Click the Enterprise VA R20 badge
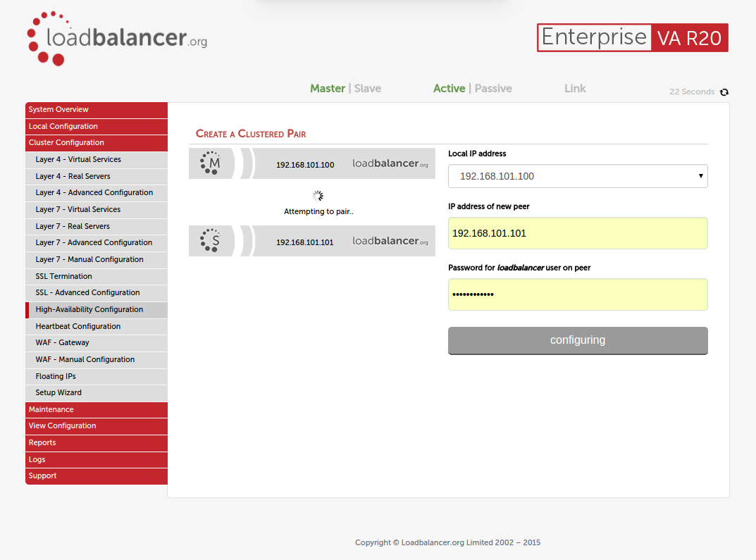Screen dimensions: 756x560 coord(633,37)
